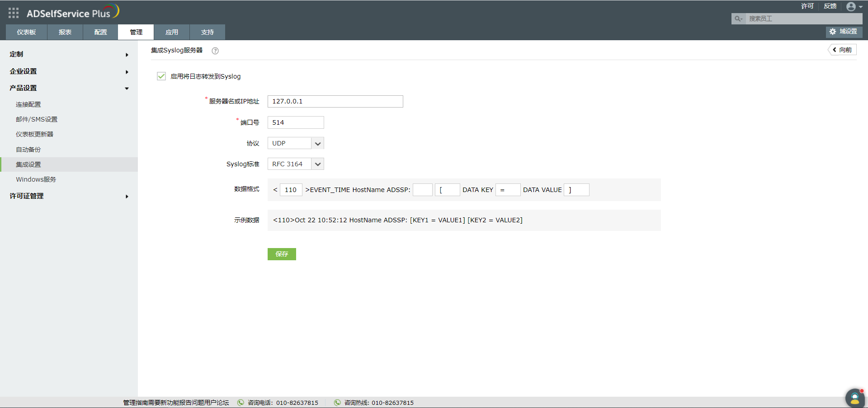Go back using the 向前 button

(842, 50)
